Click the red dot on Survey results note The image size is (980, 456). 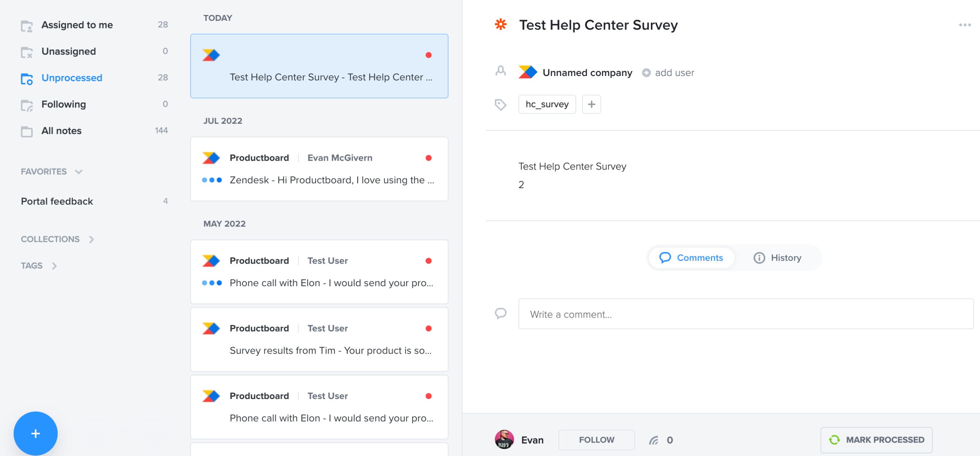click(x=428, y=329)
